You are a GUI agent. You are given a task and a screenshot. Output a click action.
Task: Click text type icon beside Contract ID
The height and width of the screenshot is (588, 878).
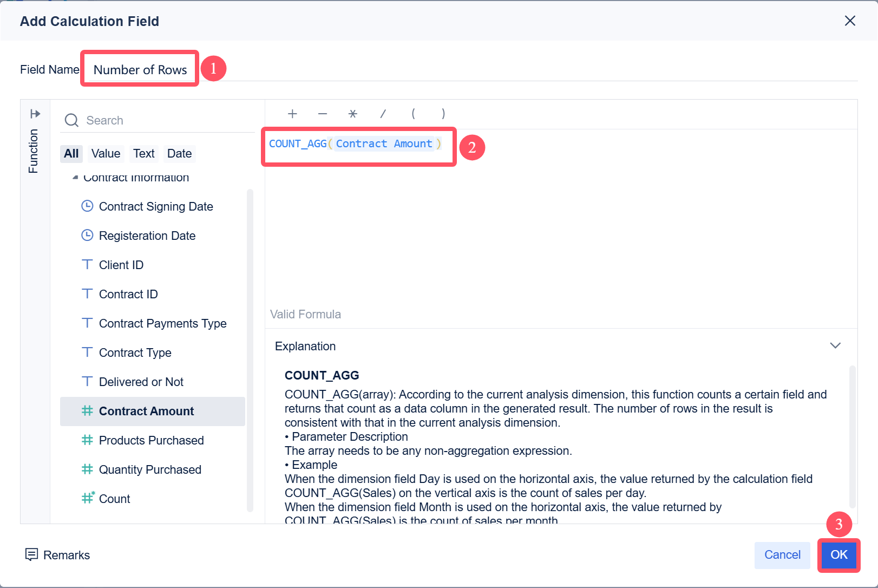[x=87, y=294]
